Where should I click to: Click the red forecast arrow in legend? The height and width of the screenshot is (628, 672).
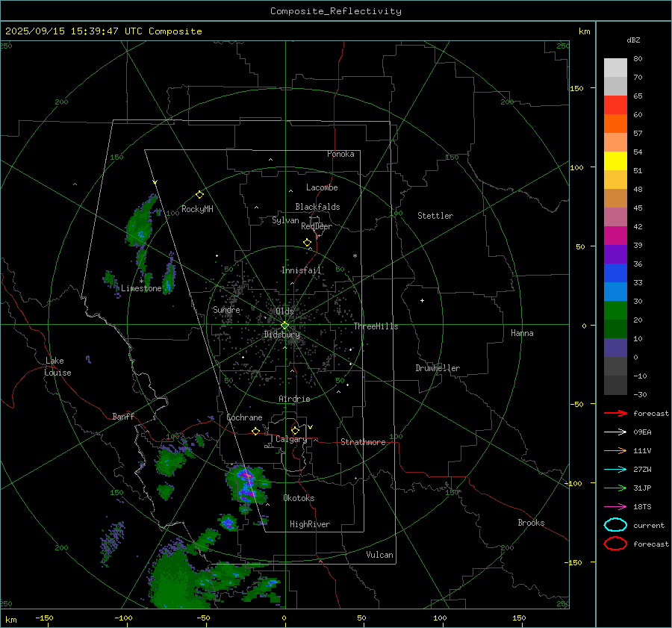tap(615, 413)
